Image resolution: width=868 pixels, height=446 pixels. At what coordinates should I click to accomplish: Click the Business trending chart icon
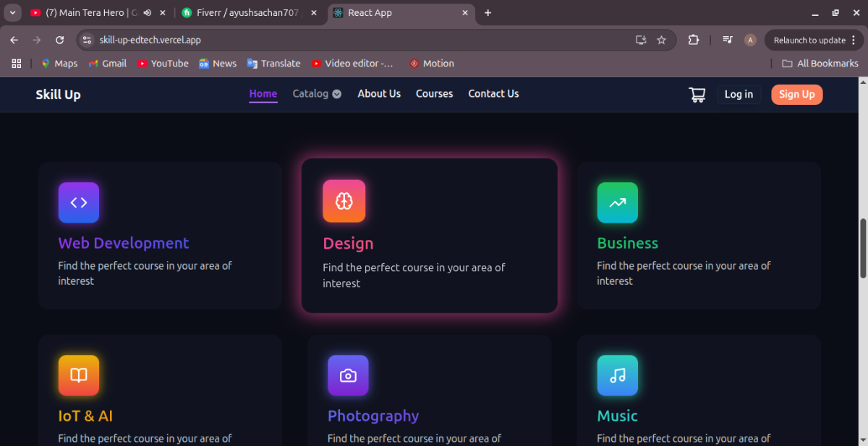pyautogui.click(x=617, y=202)
